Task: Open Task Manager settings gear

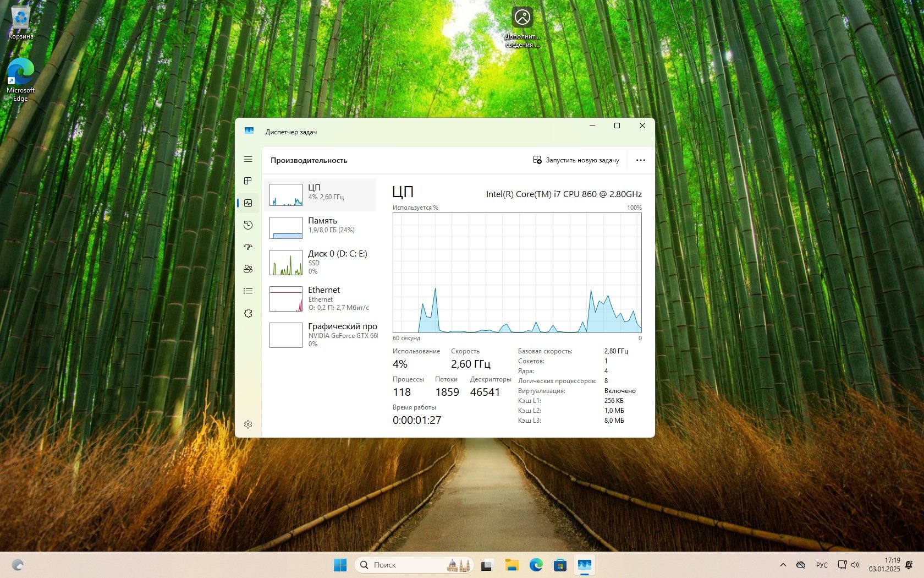Action: point(248,424)
